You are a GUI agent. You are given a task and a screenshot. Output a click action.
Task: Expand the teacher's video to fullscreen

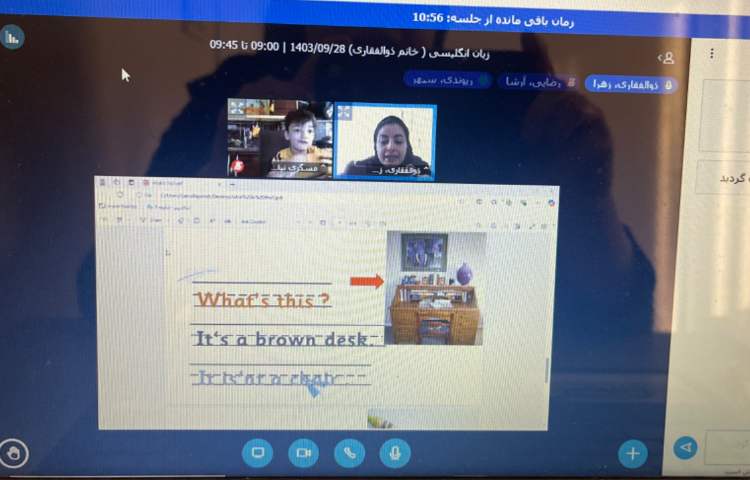[x=344, y=113]
